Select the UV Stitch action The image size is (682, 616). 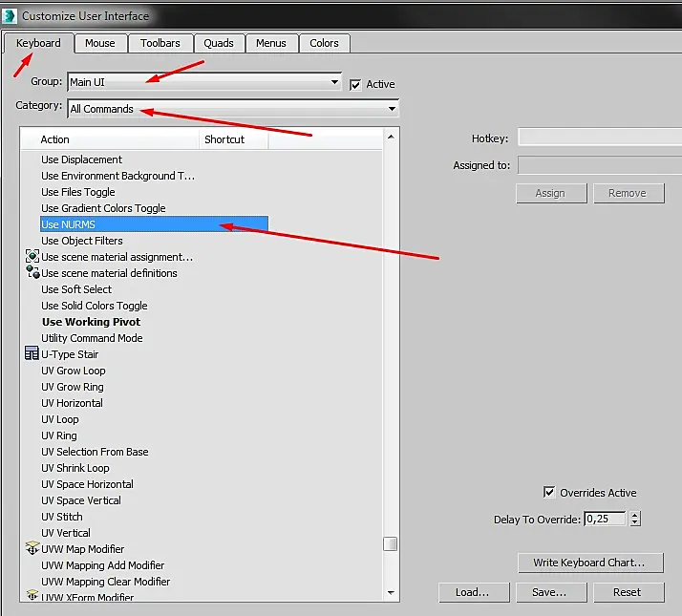[62, 517]
